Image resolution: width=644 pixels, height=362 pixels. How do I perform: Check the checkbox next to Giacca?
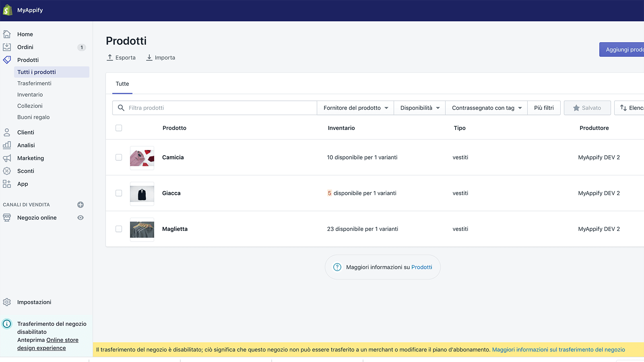click(119, 193)
